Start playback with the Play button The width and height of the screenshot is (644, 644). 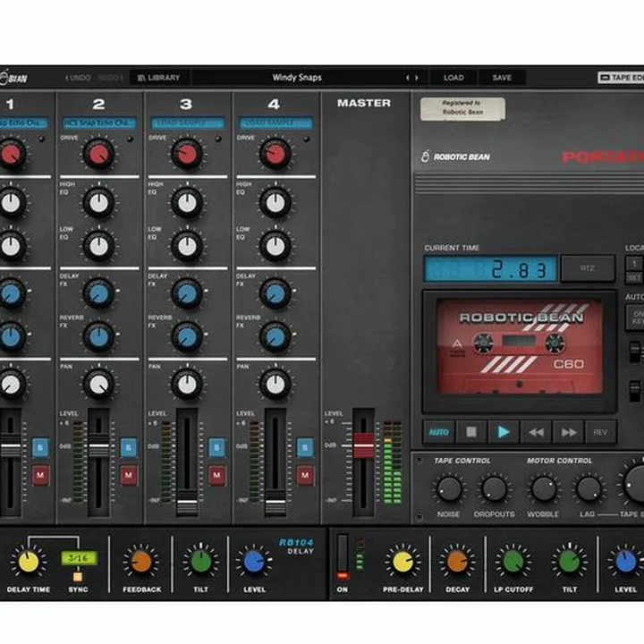point(503,432)
